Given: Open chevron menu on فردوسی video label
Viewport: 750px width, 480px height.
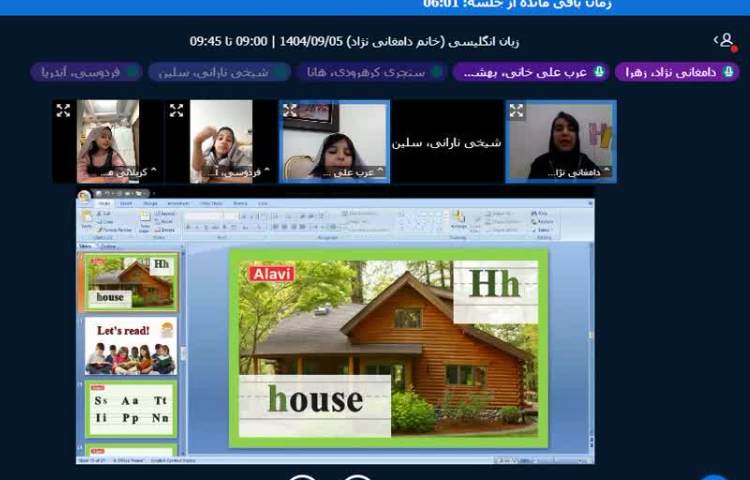Looking at the screenshot, I should (x=266, y=171).
